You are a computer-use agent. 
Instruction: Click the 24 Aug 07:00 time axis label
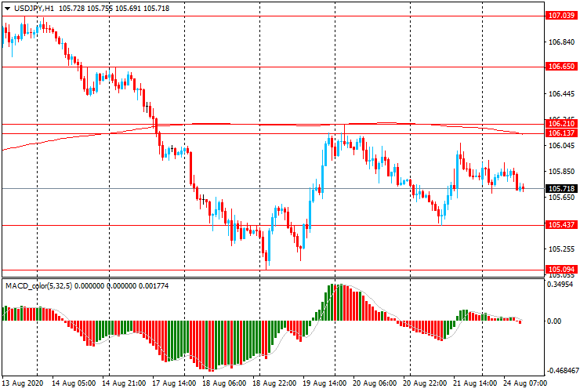click(x=524, y=383)
